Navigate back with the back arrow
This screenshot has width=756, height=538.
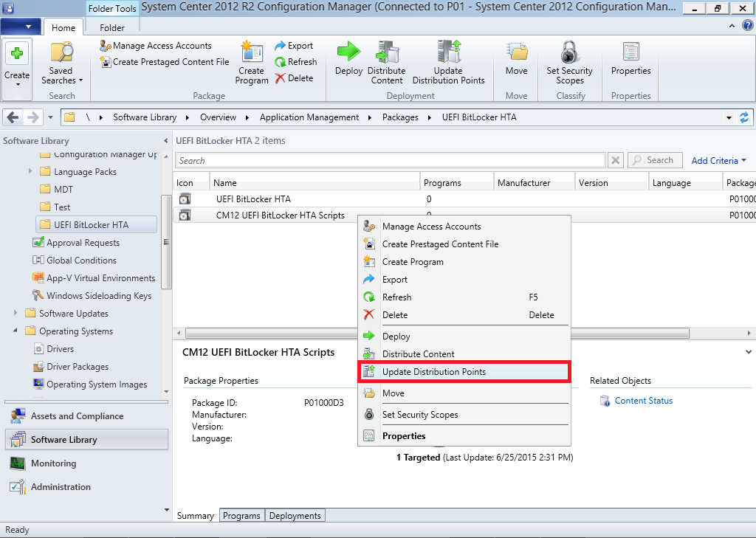[x=13, y=117]
